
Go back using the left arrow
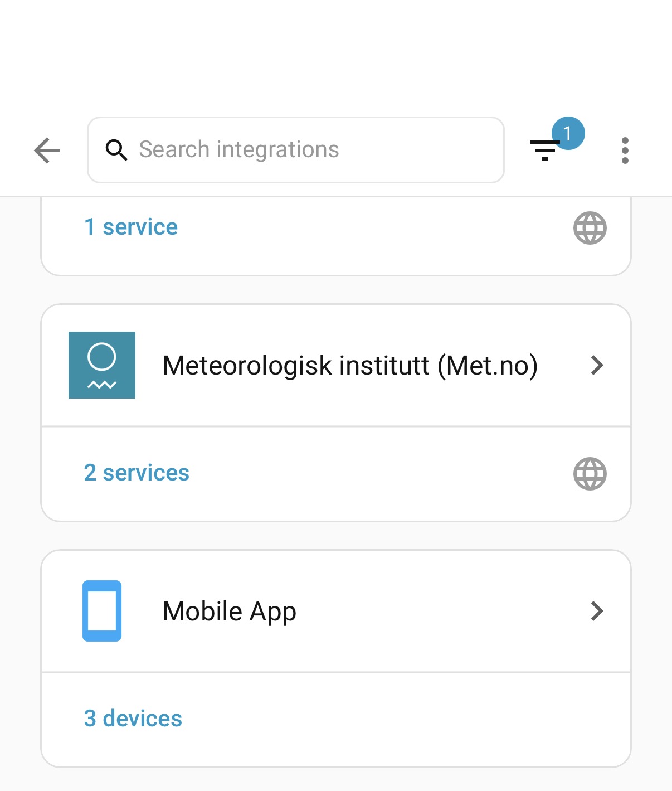(47, 151)
